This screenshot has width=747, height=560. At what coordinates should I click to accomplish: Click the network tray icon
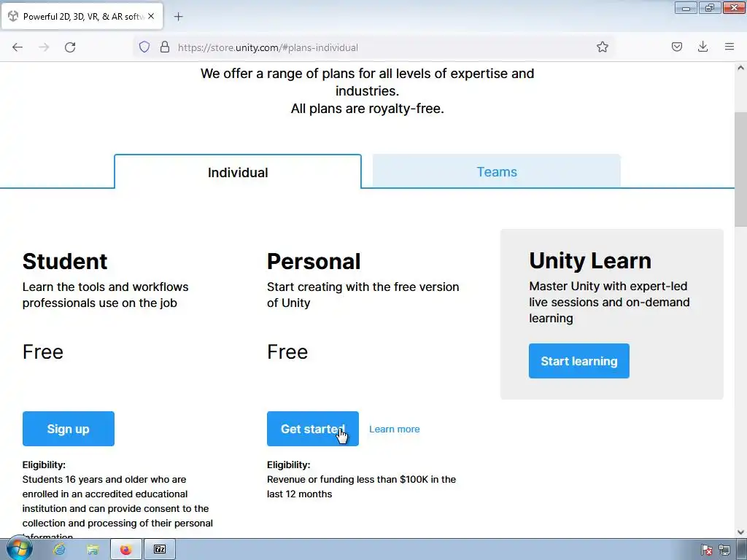pyautogui.click(x=724, y=550)
